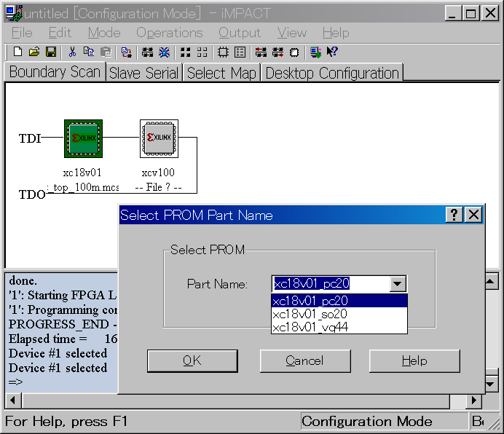
Task: Click the Open folder toolbar icon
Action: [34, 52]
